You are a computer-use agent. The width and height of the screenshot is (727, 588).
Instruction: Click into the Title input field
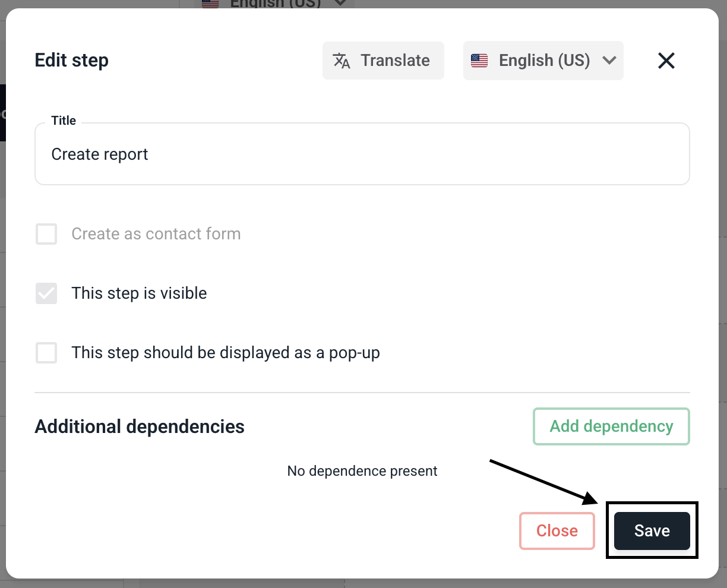(x=362, y=154)
